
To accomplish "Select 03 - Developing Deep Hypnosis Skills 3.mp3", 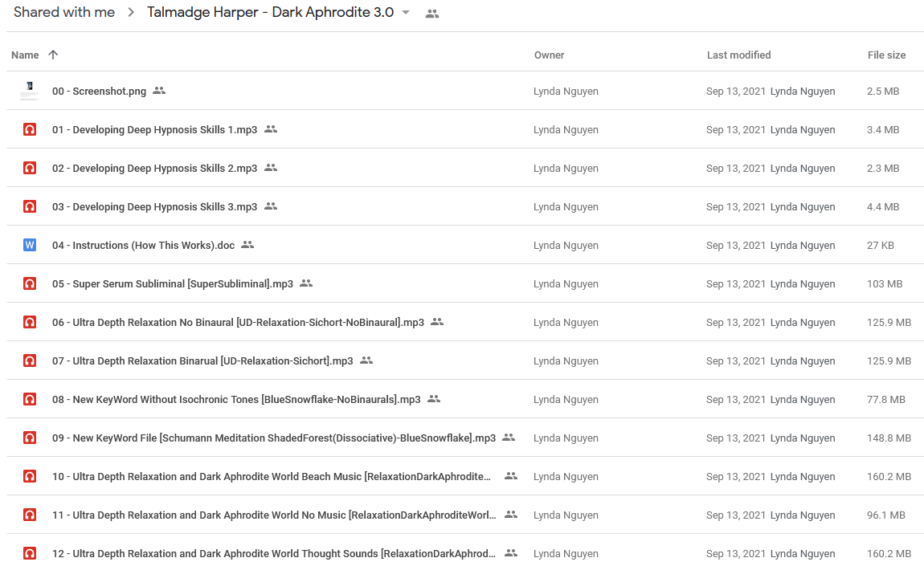I will point(154,207).
